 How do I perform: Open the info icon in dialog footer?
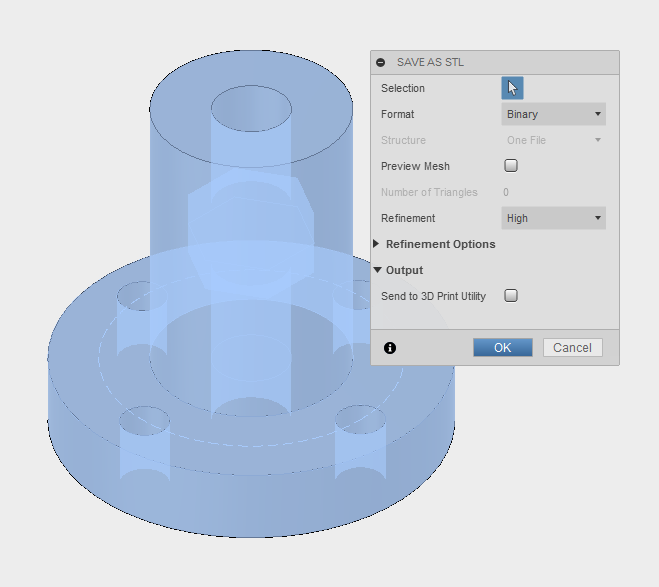click(x=390, y=348)
